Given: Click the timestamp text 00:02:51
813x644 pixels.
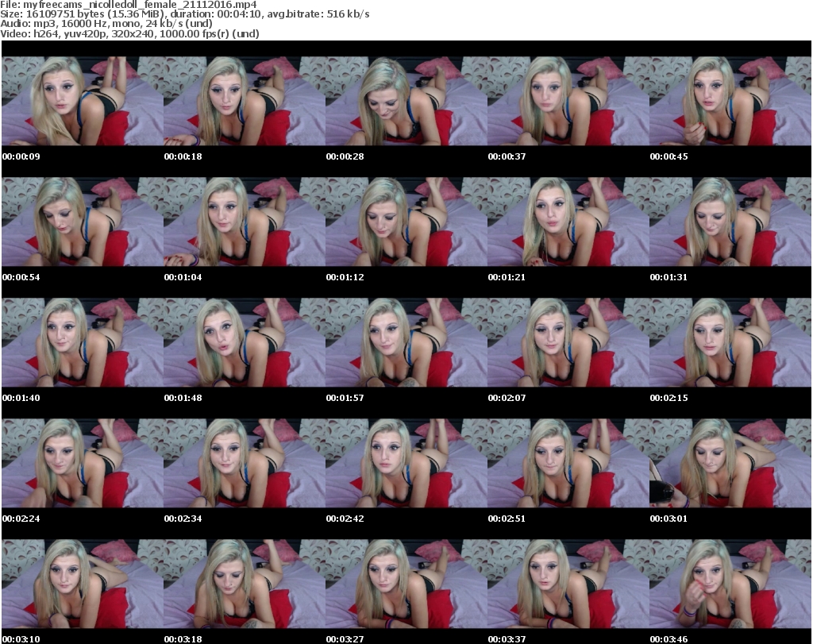Looking at the screenshot, I should tap(507, 519).
